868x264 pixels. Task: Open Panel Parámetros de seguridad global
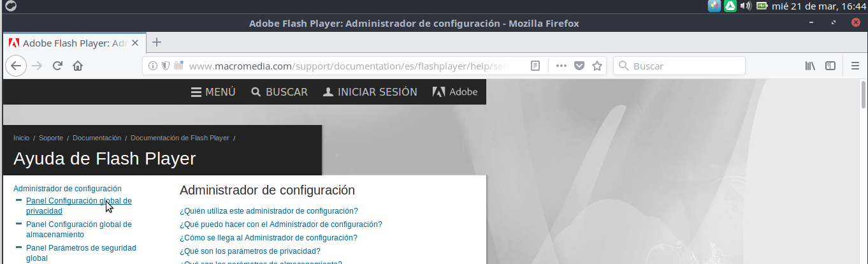[x=81, y=253]
